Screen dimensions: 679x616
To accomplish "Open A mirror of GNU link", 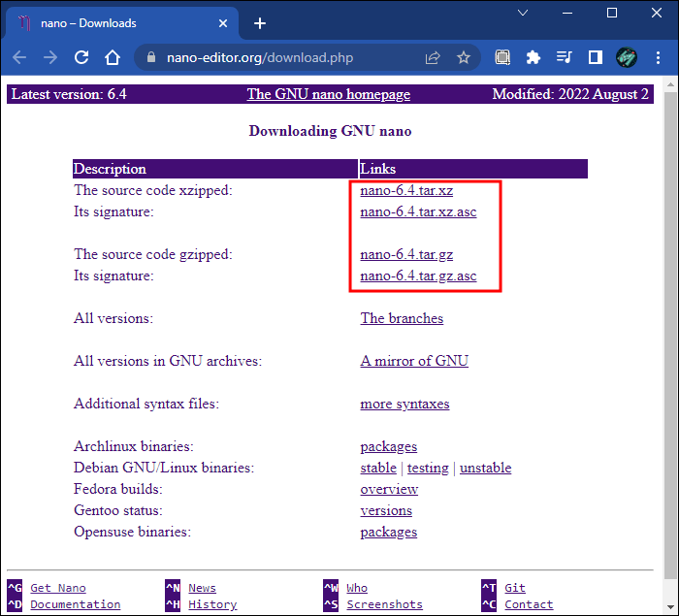I will click(414, 361).
